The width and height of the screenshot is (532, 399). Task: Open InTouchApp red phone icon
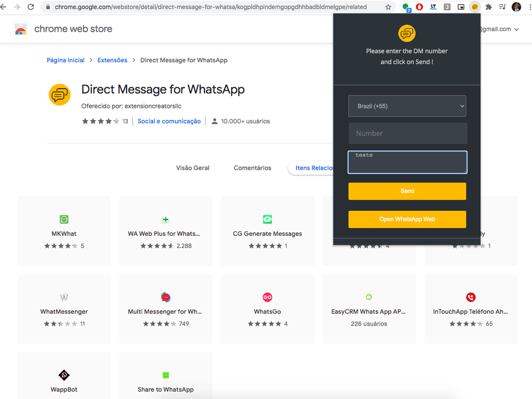471,297
